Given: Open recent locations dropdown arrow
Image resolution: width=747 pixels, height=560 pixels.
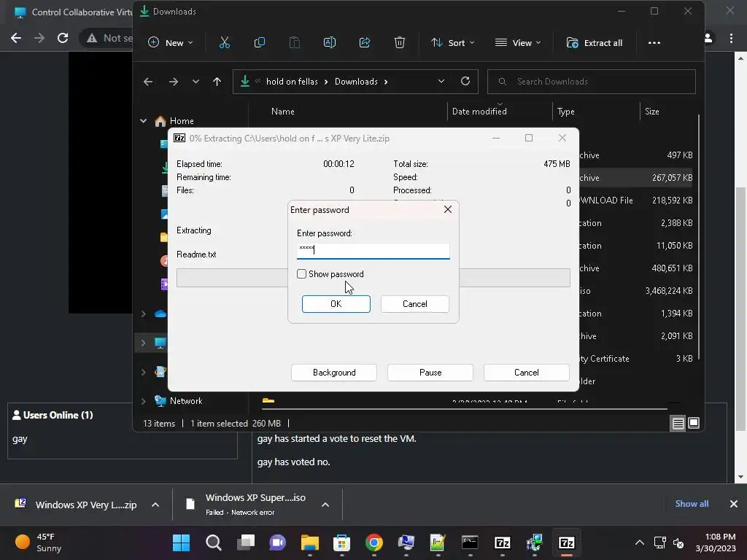Looking at the screenshot, I should click(x=196, y=82).
